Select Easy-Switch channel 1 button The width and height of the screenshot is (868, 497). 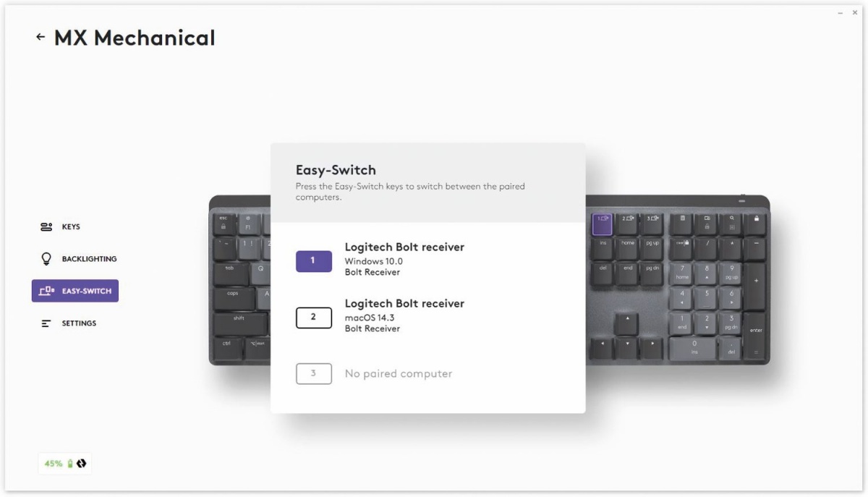coord(314,260)
